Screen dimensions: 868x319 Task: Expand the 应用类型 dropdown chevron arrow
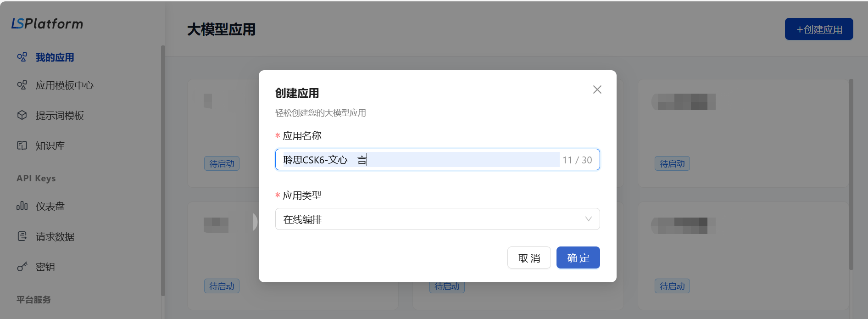tap(588, 219)
